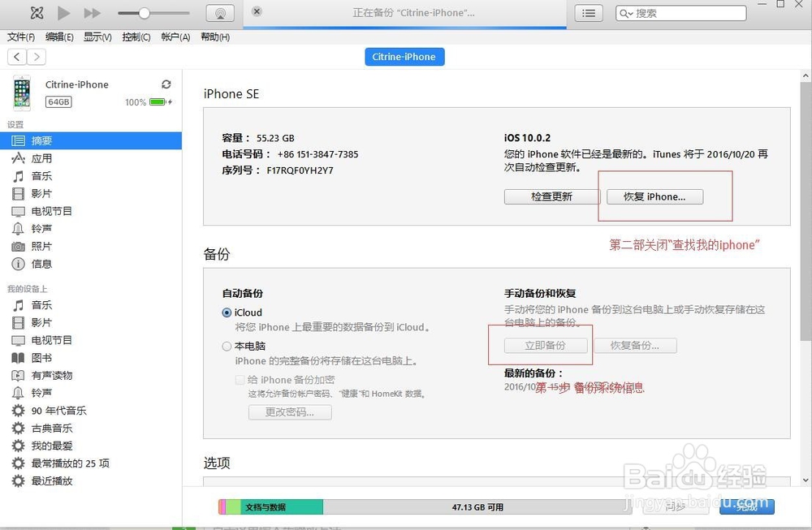Open the AirPlay speaker selector icon

click(x=219, y=13)
